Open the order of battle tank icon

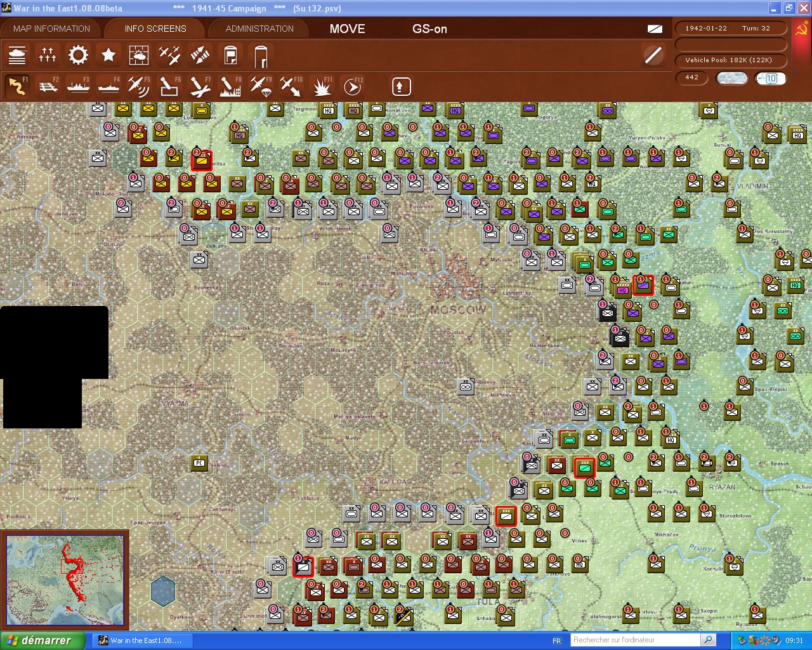coord(17,55)
